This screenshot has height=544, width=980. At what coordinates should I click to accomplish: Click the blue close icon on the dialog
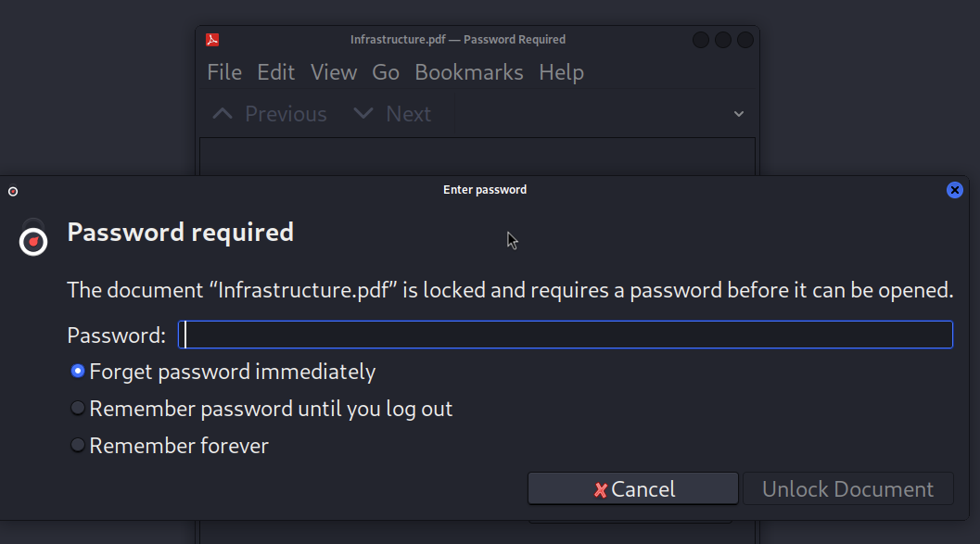click(x=955, y=190)
